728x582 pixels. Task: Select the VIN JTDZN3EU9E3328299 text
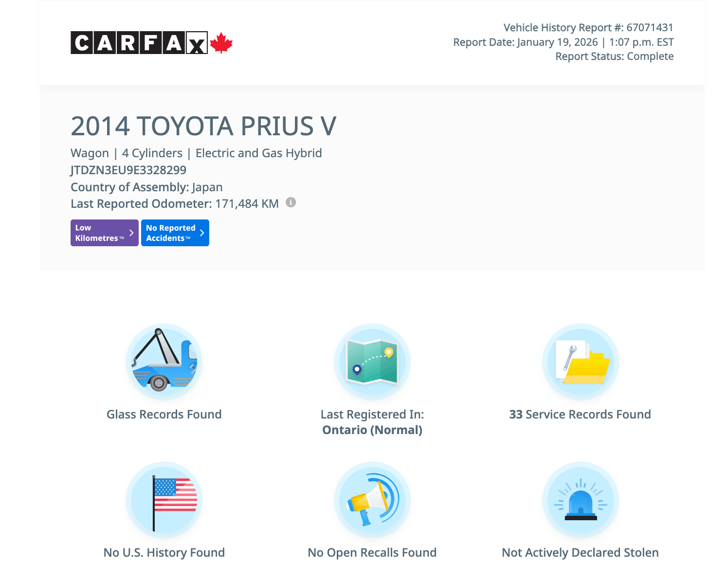[128, 170]
